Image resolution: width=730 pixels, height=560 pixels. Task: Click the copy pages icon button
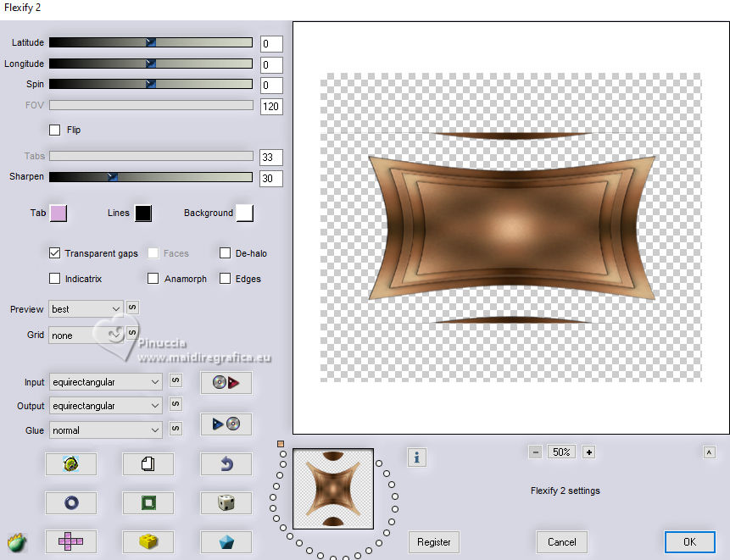tap(148, 464)
